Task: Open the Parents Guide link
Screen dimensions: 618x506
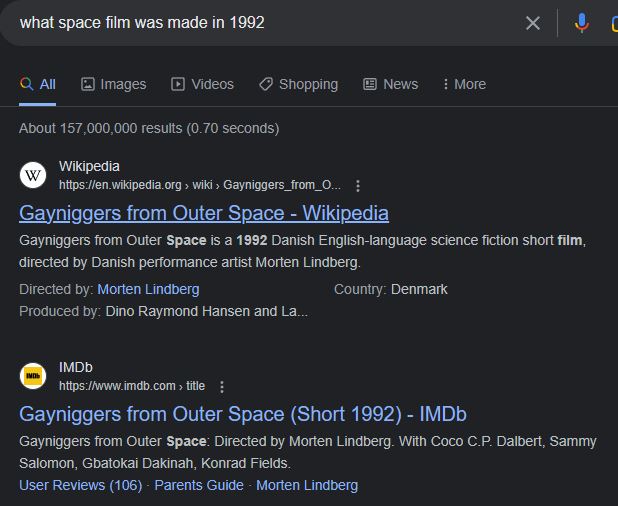Action: tap(199, 485)
